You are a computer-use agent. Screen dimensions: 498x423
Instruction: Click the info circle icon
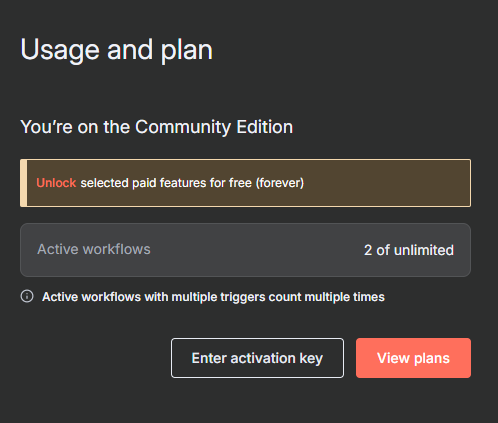click(x=27, y=296)
